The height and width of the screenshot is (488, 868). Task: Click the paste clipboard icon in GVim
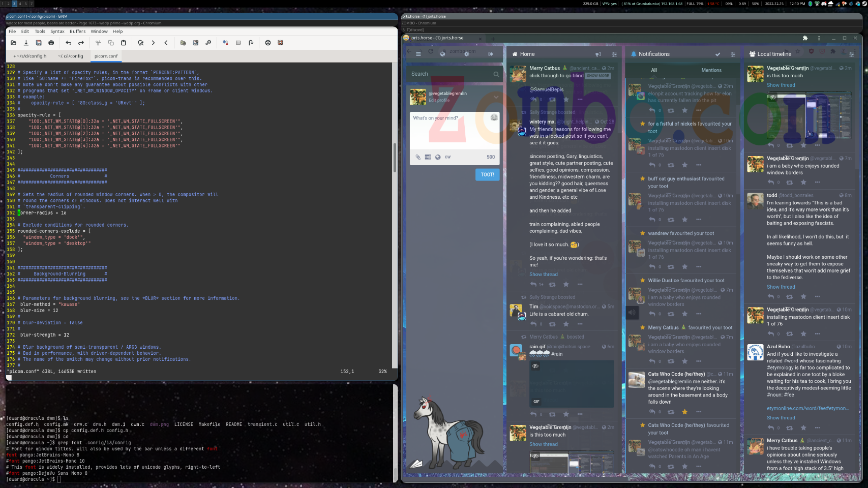(124, 43)
